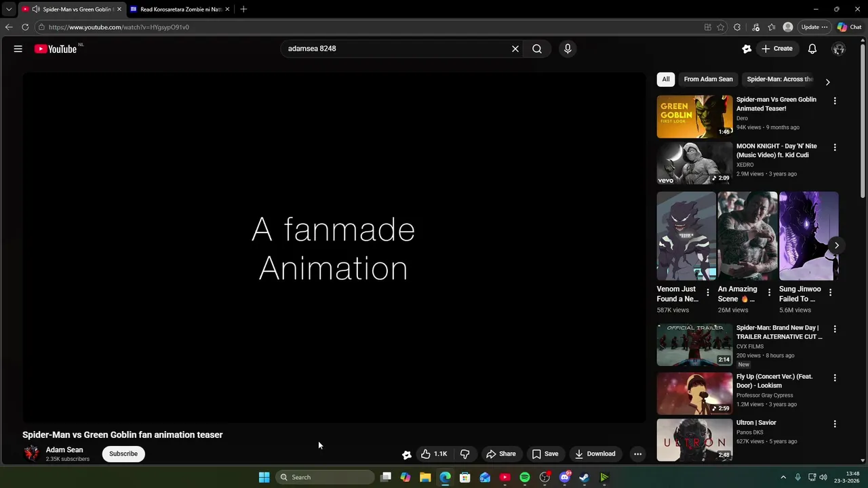Image resolution: width=868 pixels, height=488 pixels.
Task: Click the Dero channel name
Action: (742, 119)
